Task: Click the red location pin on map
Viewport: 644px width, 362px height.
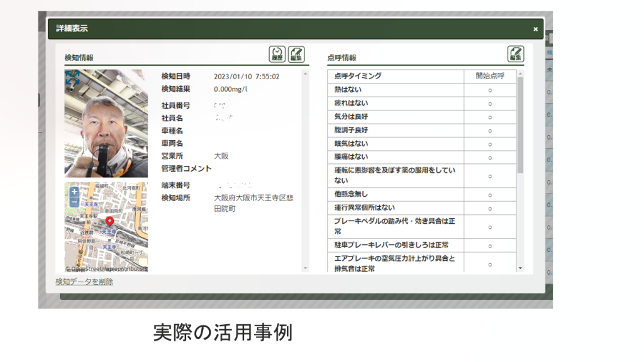Action: click(109, 221)
